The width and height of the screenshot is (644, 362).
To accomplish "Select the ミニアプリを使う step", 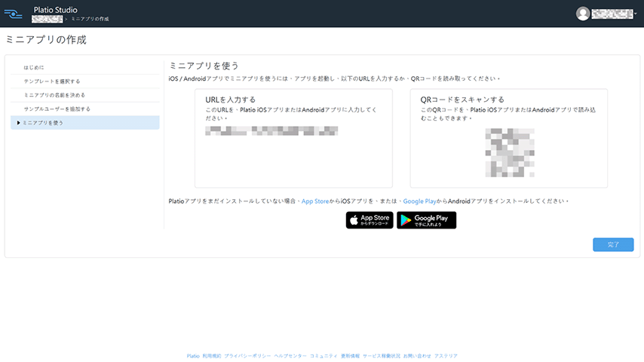I will [85, 122].
